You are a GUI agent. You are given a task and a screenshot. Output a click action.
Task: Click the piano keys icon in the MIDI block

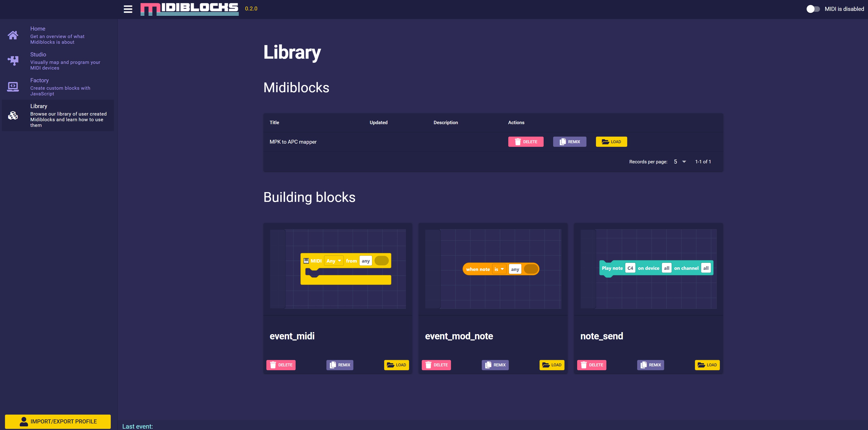coord(306,261)
